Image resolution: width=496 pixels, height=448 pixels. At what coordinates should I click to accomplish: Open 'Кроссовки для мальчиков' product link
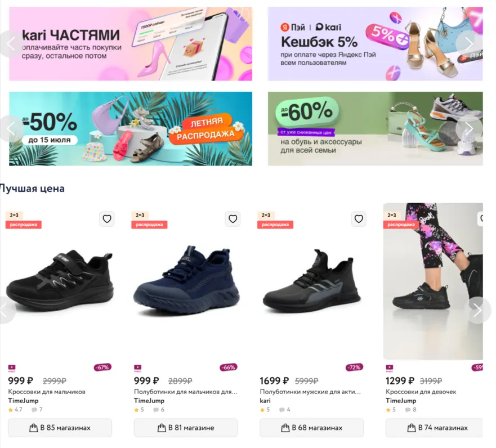coord(47,392)
